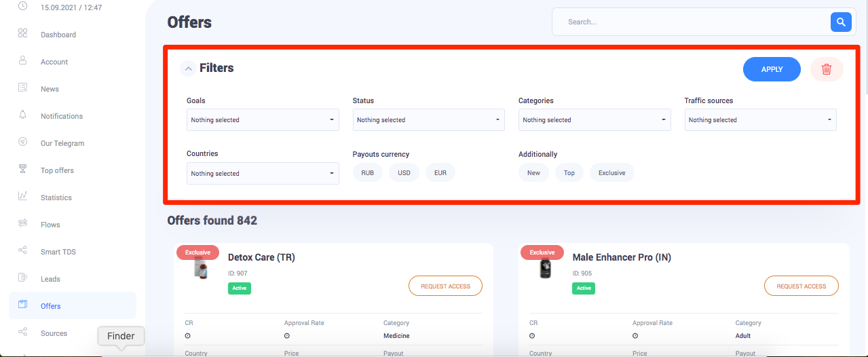
Task: Enable the Exclusive additional filter
Action: [611, 173]
